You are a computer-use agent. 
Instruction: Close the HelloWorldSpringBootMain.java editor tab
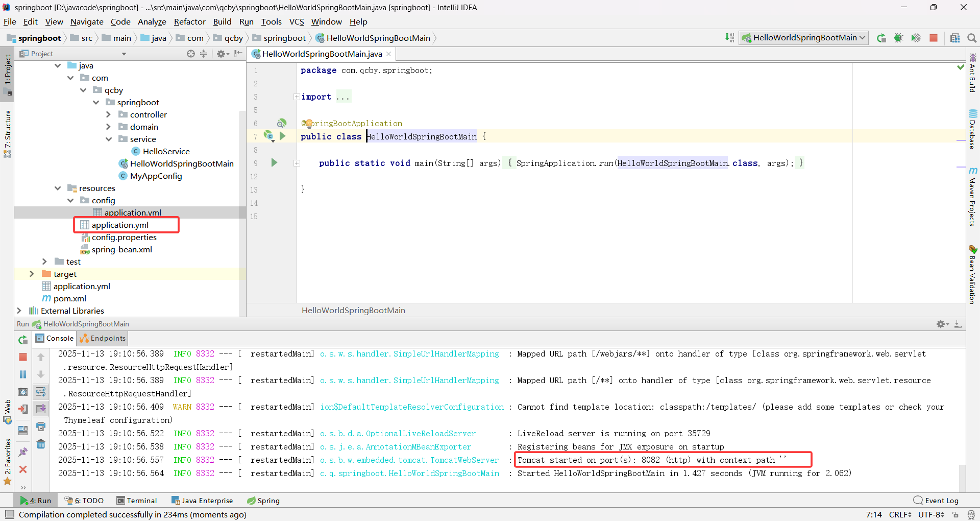[388, 54]
